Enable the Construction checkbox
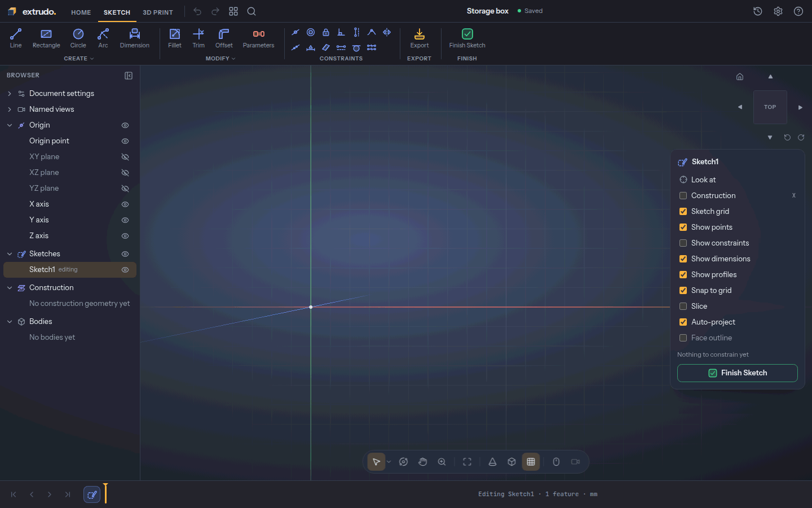The width and height of the screenshot is (812, 508). (683, 196)
